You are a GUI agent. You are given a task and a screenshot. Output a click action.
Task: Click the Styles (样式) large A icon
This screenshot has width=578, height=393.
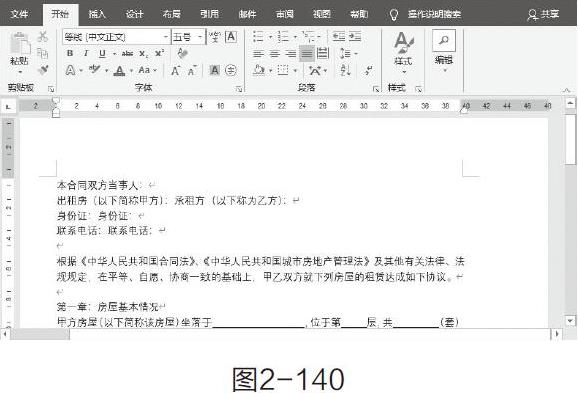403,42
